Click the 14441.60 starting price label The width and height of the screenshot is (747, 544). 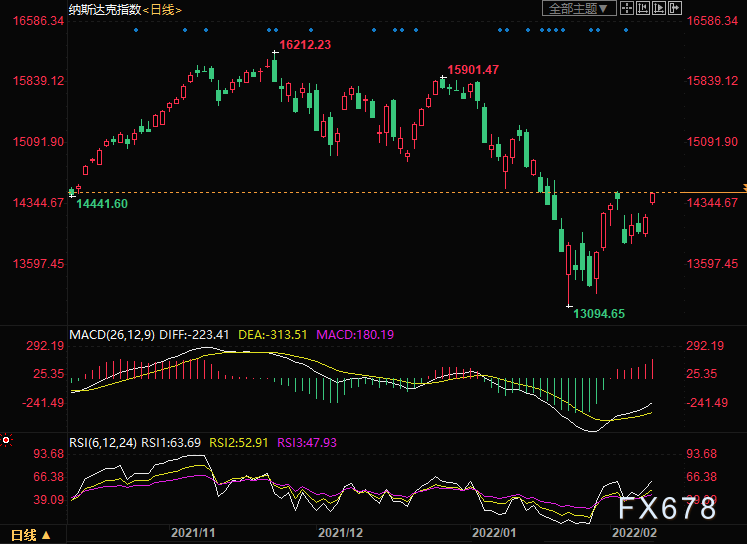(102, 204)
